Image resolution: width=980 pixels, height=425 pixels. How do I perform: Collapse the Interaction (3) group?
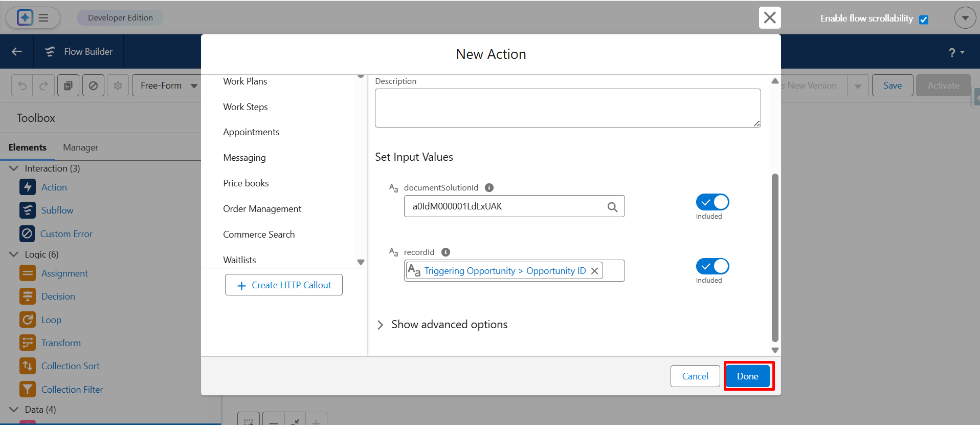14,168
